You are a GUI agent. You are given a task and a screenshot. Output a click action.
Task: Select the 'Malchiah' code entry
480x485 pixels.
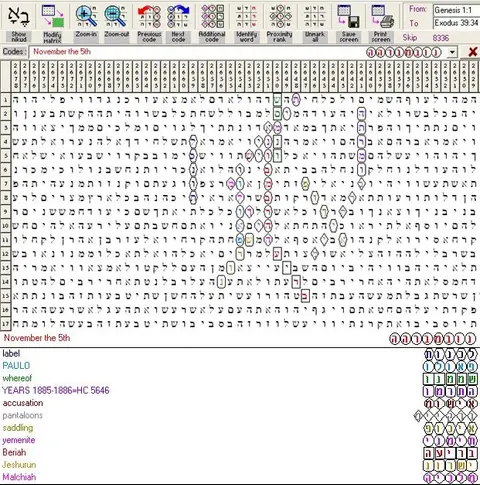coord(19,477)
